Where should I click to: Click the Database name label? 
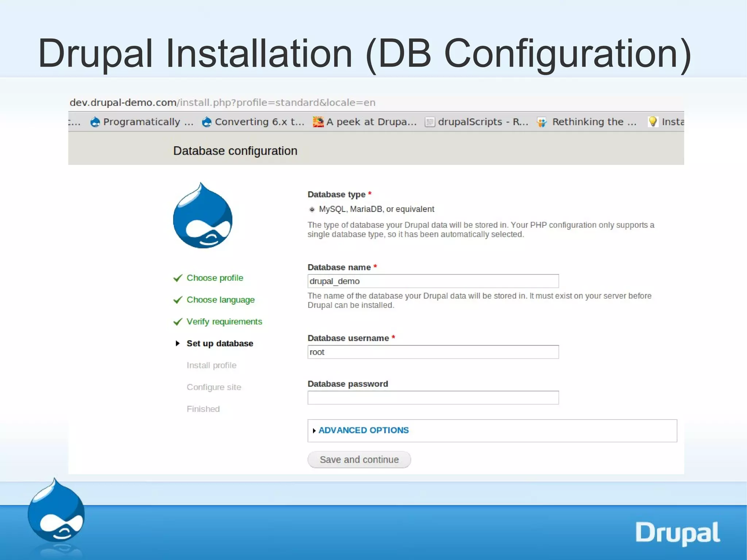pyautogui.click(x=339, y=267)
